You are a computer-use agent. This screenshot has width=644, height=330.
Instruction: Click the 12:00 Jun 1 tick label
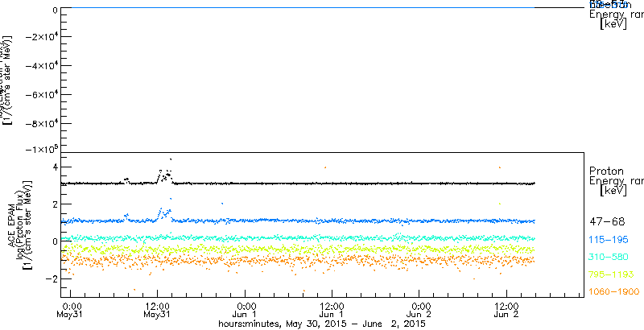(332, 311)
